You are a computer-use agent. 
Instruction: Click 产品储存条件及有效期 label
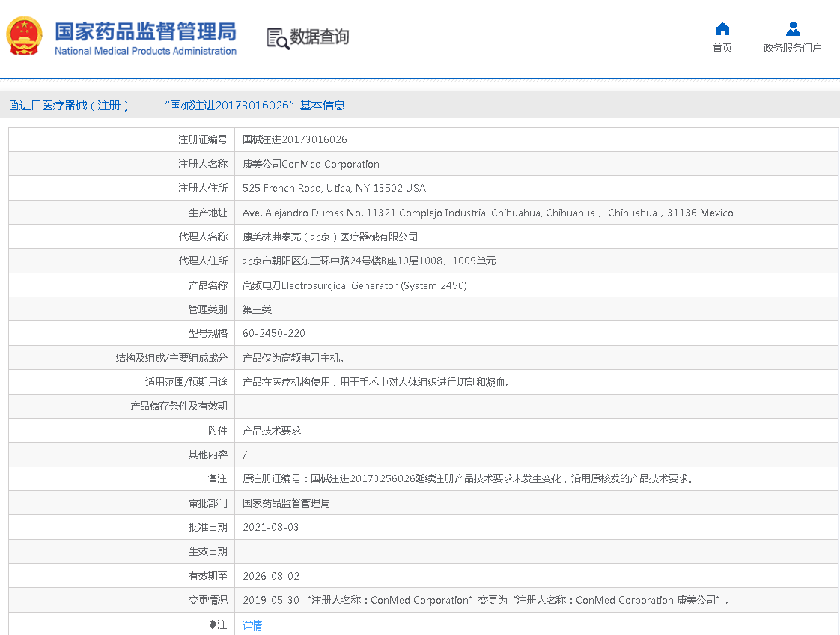[179, 406]
